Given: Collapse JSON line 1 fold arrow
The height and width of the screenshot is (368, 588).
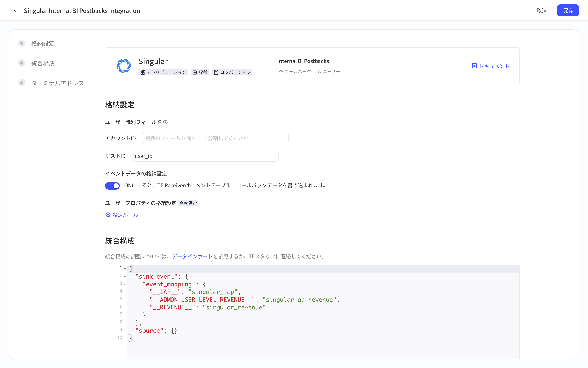Looking at the screenshot, I should click(125, 269).
